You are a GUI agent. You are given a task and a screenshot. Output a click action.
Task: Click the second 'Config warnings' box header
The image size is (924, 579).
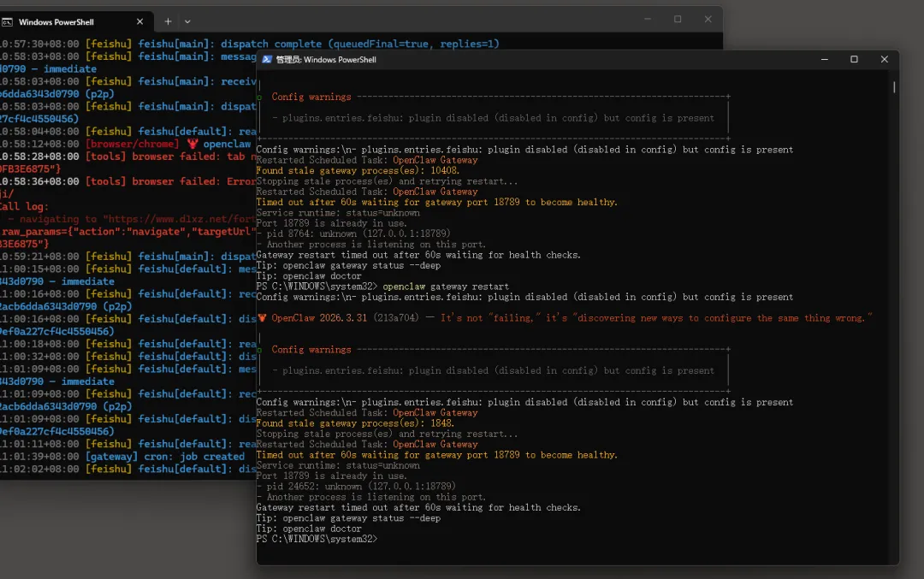point(311,350)
